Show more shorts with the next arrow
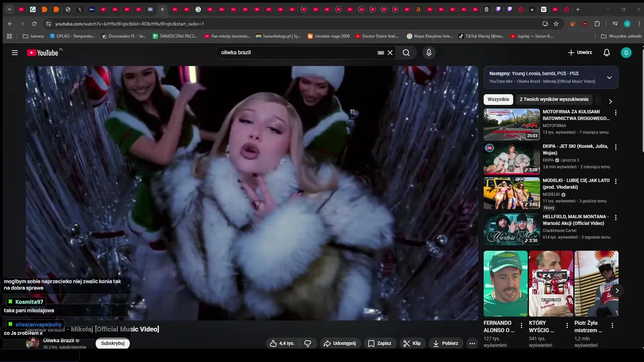Screen dimensions: 644x362 617,291
